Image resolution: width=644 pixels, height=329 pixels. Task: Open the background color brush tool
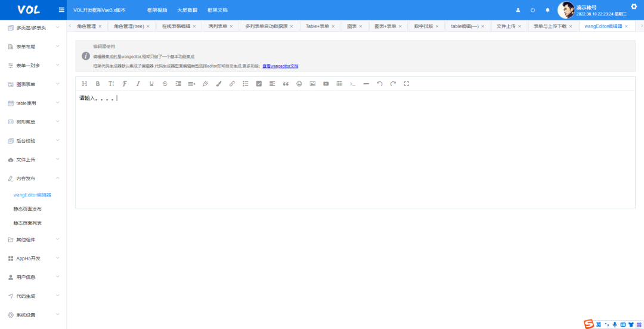(218, 84)
